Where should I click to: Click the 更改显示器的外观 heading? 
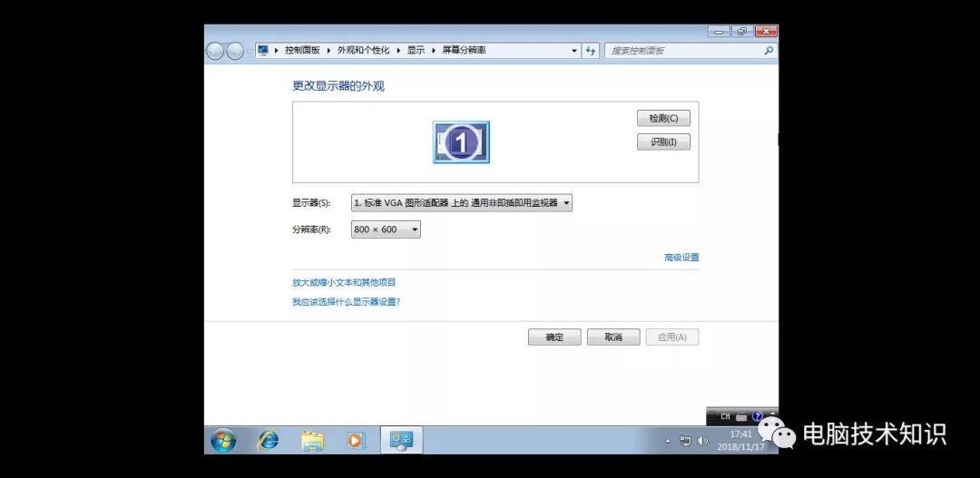coord(338,86)
